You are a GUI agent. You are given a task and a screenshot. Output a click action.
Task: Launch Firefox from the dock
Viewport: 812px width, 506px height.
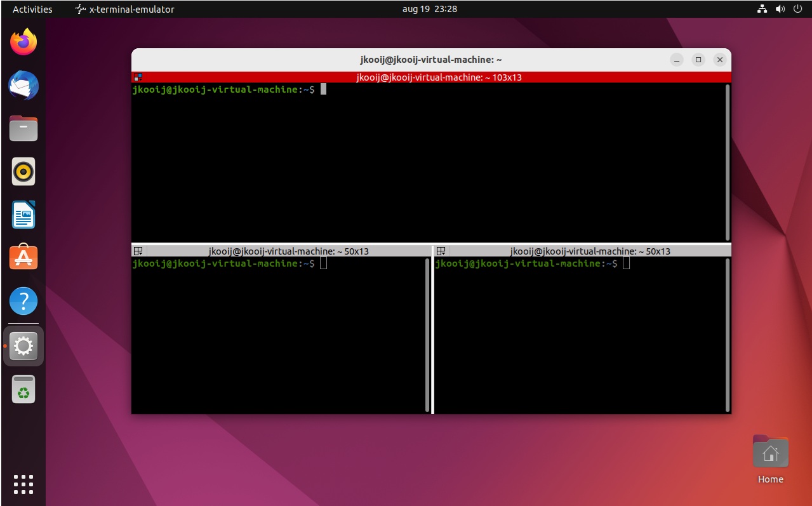pyautogui.click(x=23, y=43)
